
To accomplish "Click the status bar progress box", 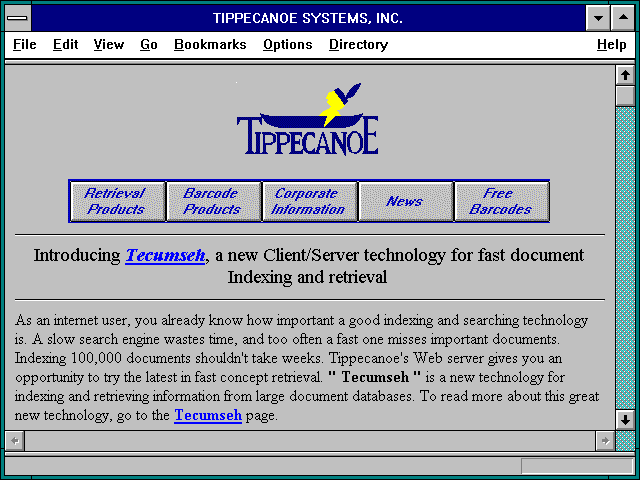I will [577, 466].
